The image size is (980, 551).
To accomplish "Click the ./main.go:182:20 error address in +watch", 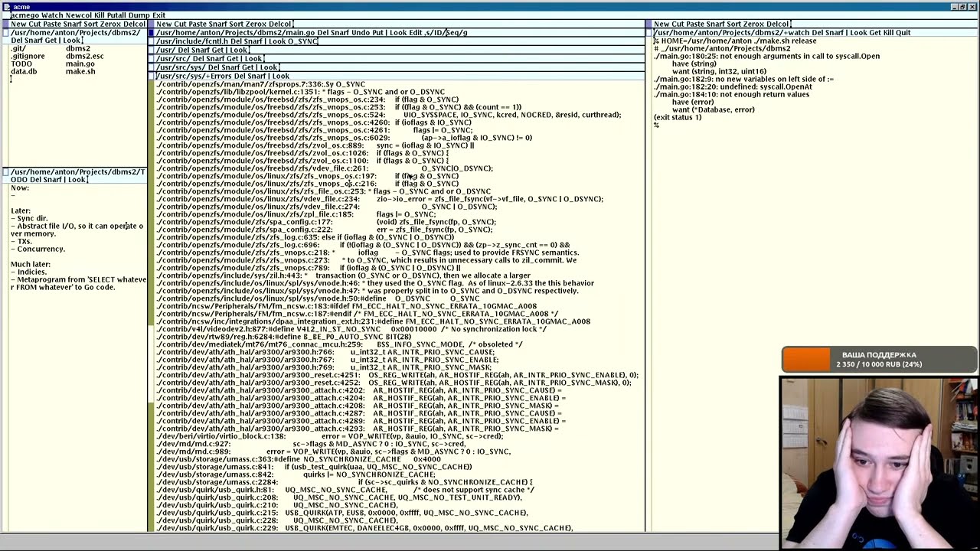I will point(686,87).
